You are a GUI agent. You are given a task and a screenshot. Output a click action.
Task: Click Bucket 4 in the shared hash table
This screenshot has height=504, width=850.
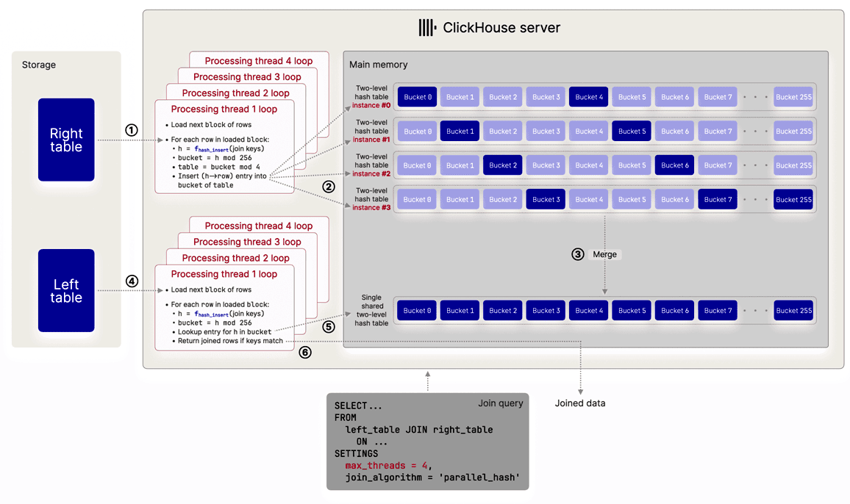(589, 311)
